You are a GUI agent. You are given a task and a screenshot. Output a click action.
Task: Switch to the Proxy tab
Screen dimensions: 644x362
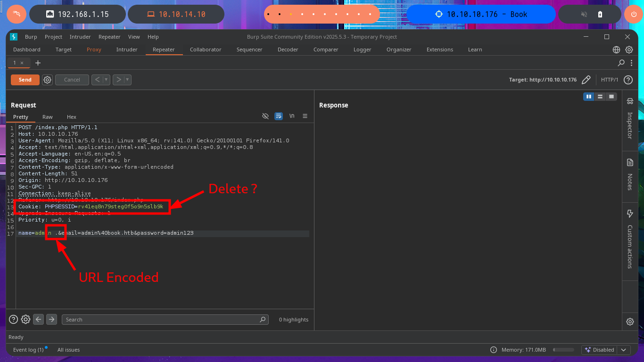[x=94, y=49]
